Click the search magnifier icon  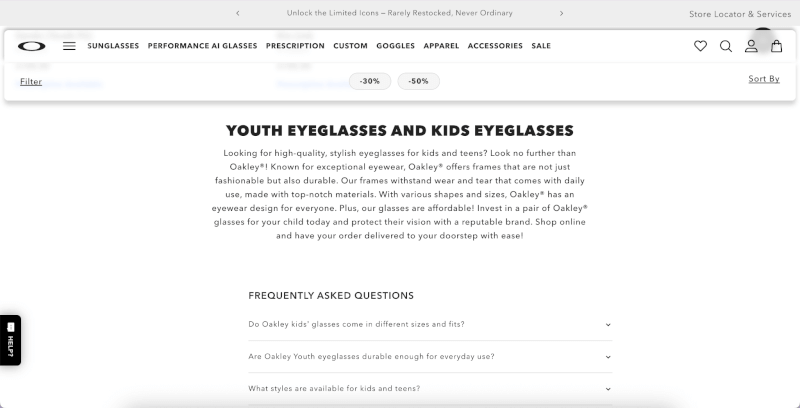(x=726, y=46)
